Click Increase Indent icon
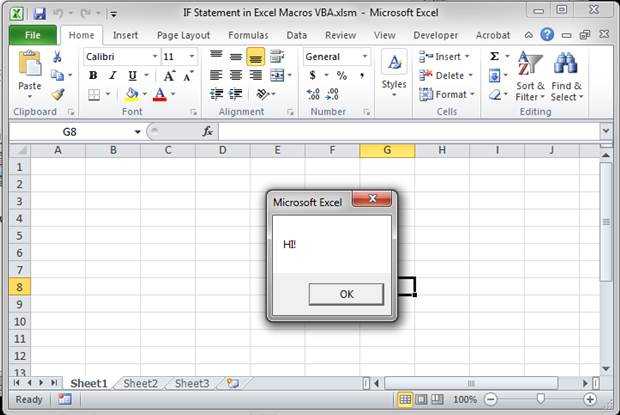The width and height of the screenshot is (620, 415). (236, 94)
